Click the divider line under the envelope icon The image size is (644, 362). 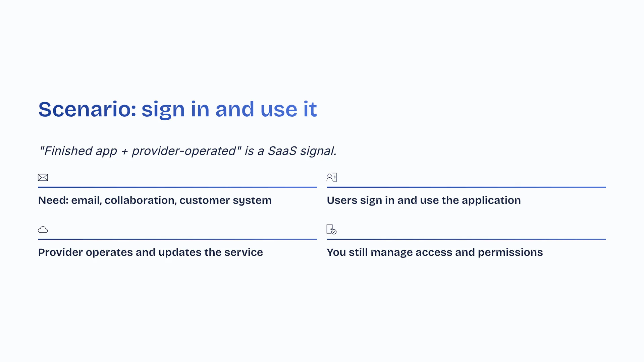tap(177, 187)
